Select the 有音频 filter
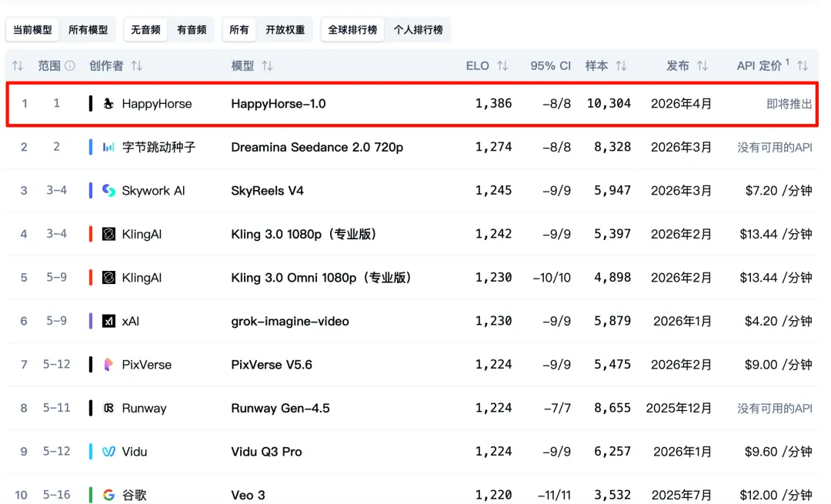This screenshot has height=504, width=831. pyautogui.click(x=192, y=30)
